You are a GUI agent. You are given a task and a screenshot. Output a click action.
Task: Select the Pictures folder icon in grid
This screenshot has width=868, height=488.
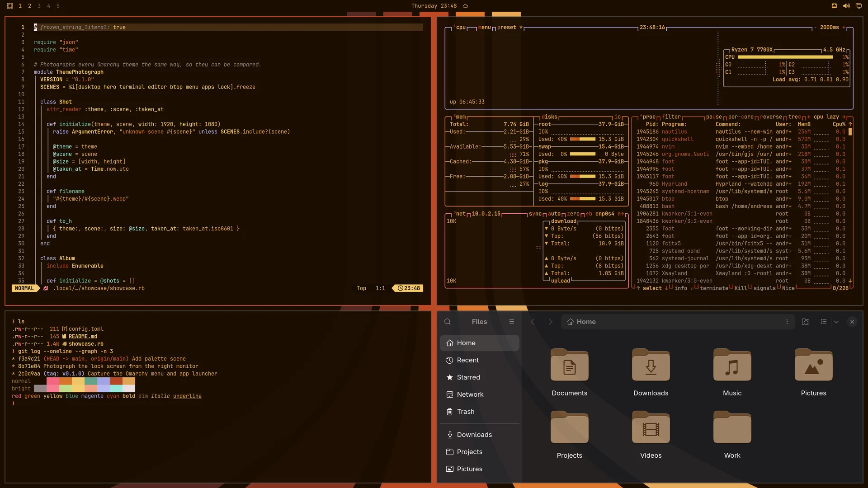814,365
